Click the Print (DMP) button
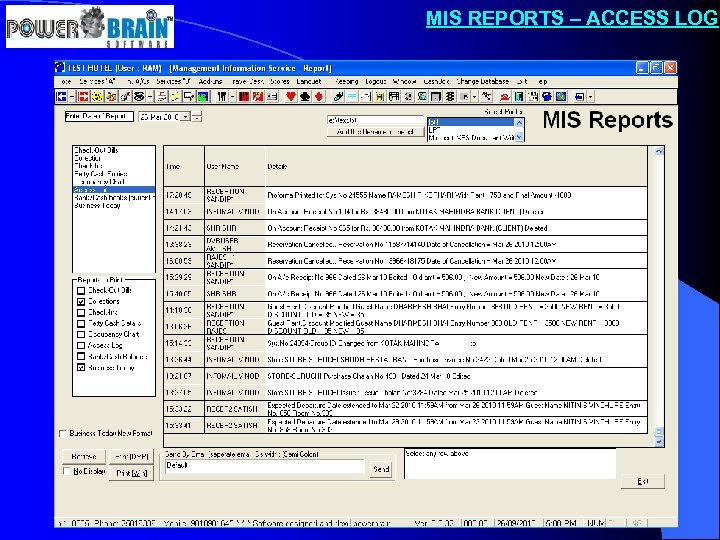The height and width of the screenshot is (540, 720). point(131,457)
